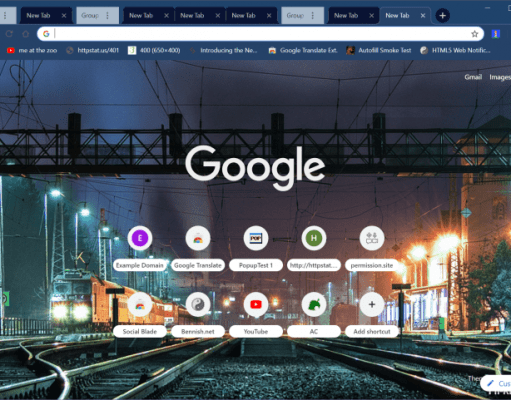
Task: Click the home icon in the toolbar
Action: (25, 34)
